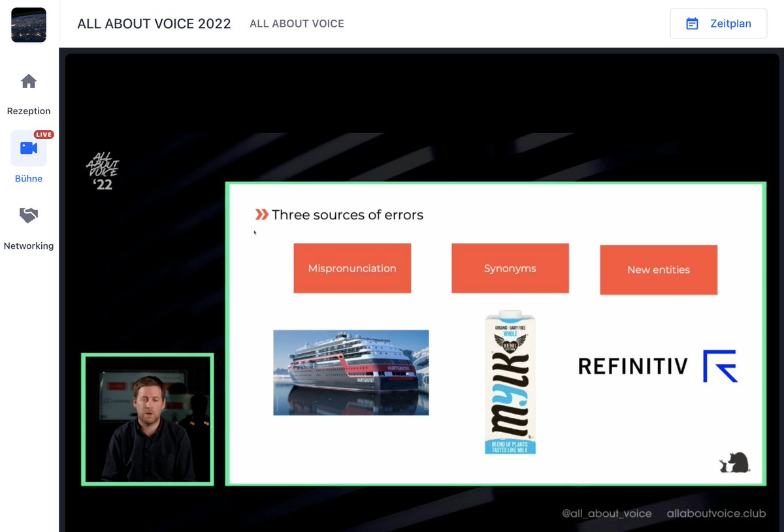Click the red LIVE badge on Bühne
This screenshot has height=532, width=784.
pyautogui.click(x=42, y=134)
